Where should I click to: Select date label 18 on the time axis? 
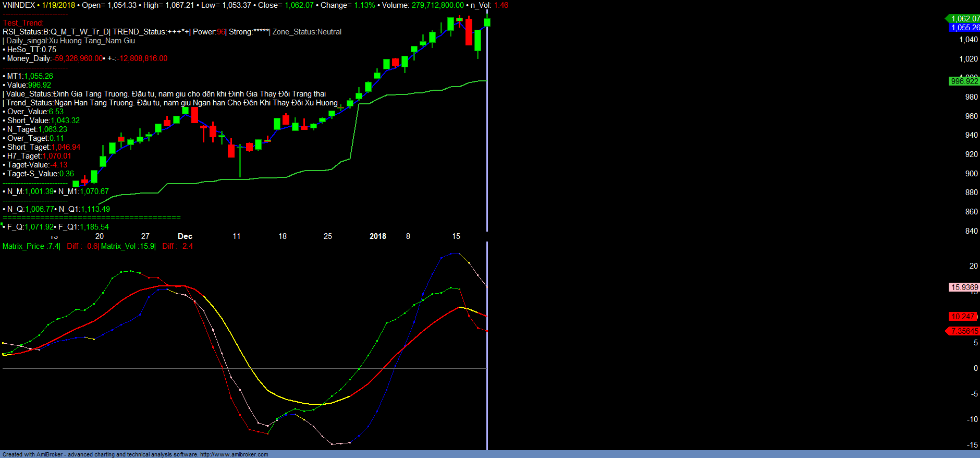coord(283,236)
